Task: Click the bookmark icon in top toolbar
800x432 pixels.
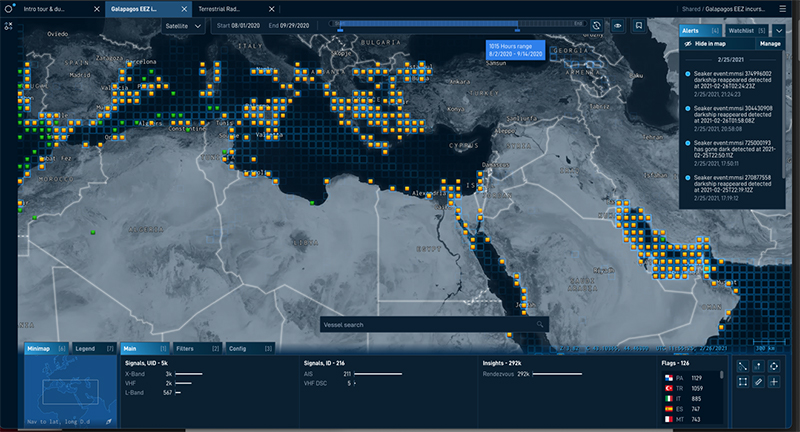Action: coord(639,26)
